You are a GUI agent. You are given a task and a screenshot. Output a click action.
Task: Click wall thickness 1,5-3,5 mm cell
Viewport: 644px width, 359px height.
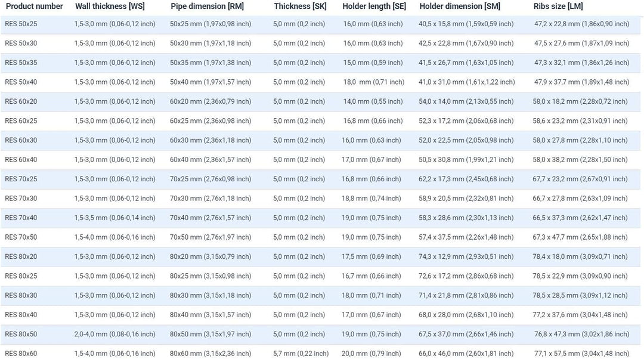(x=115, y=218)
